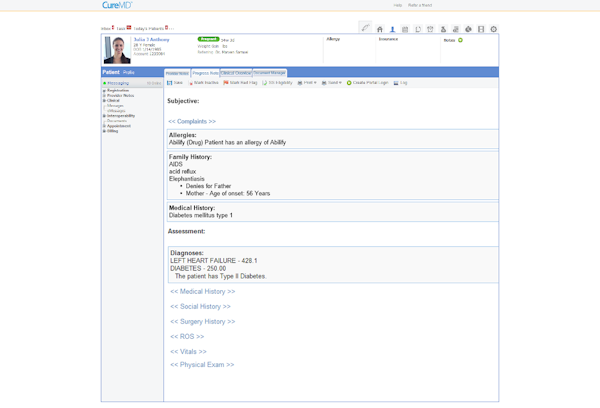Open the calendar scheduler icon
The height and width of the screenshot is (408, 600).
click(x=405, y=29)
